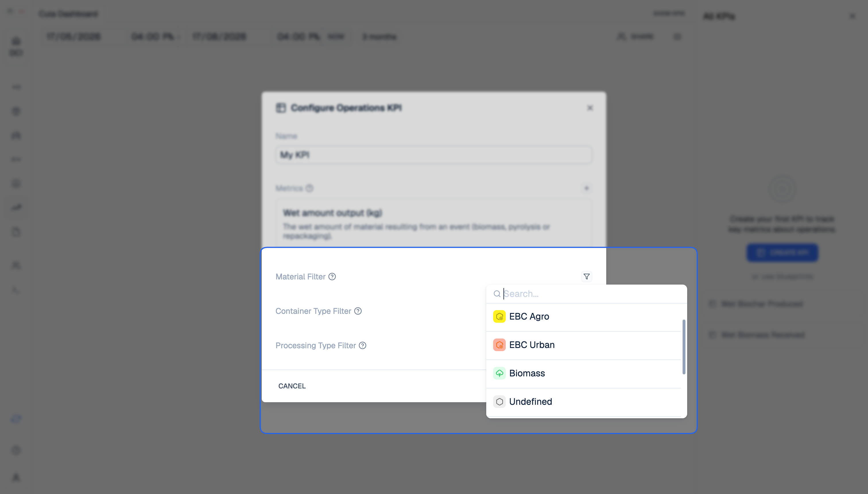Select the yellow EBC Agro icon
The image size is (868, 494).
point(499,316)
